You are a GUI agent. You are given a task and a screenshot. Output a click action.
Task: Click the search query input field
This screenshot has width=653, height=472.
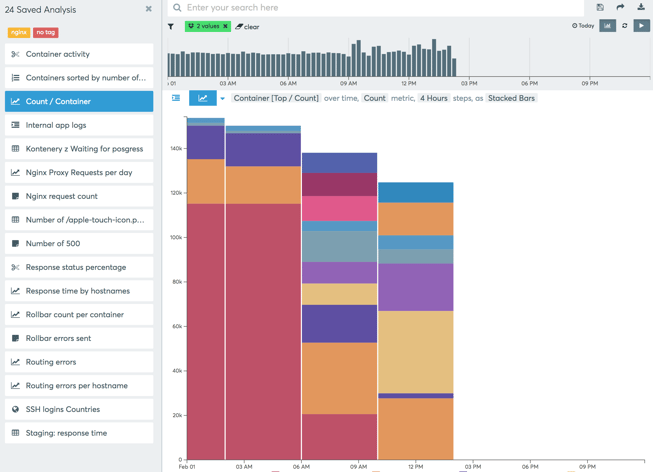click(x=380, y=8)
